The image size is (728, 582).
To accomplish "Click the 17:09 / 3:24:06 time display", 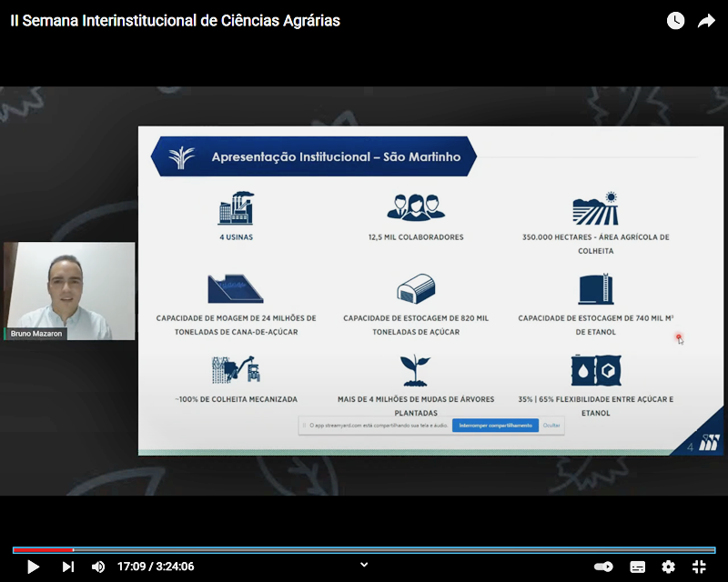I will click(x=156, y=567).
